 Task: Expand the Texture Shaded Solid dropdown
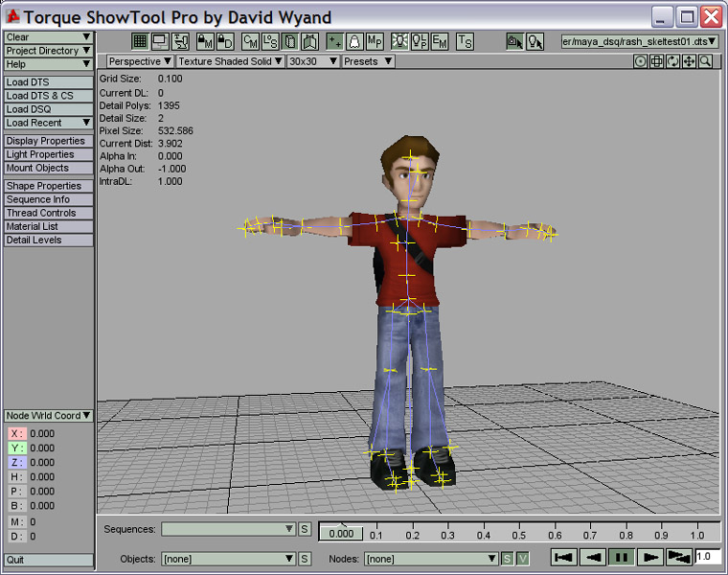click(230, 61)
